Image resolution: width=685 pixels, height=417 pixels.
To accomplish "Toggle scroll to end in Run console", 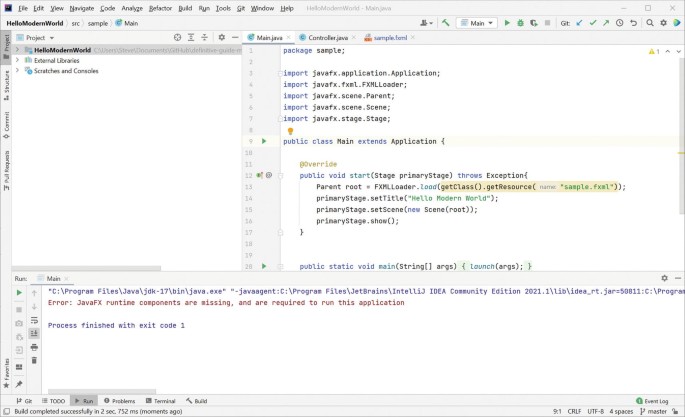I will (x=34, y=334).
